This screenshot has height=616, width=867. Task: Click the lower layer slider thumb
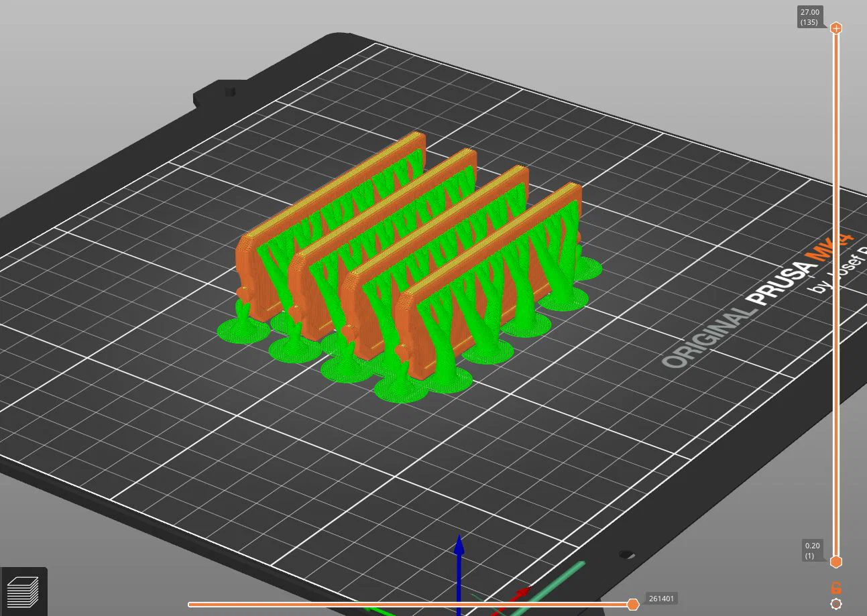(836, 562)
